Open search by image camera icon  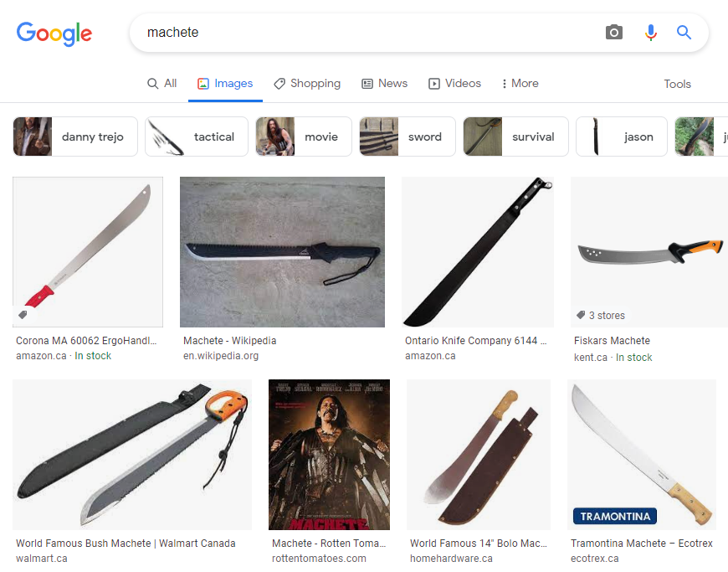click(614, 32)
